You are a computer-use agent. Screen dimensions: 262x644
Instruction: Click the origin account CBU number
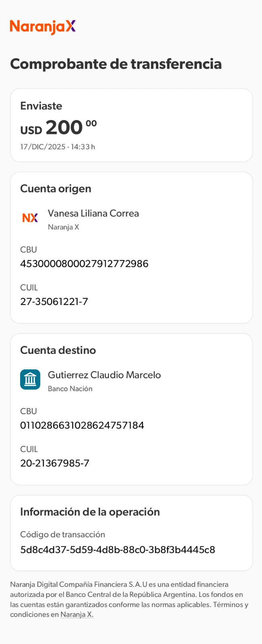[x=84, y=264]
